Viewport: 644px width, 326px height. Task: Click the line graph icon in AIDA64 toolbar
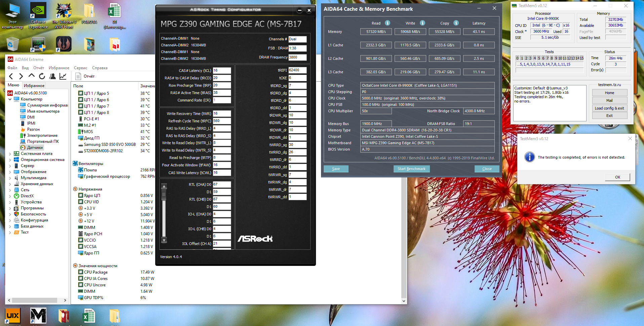(x=63, y=76)
